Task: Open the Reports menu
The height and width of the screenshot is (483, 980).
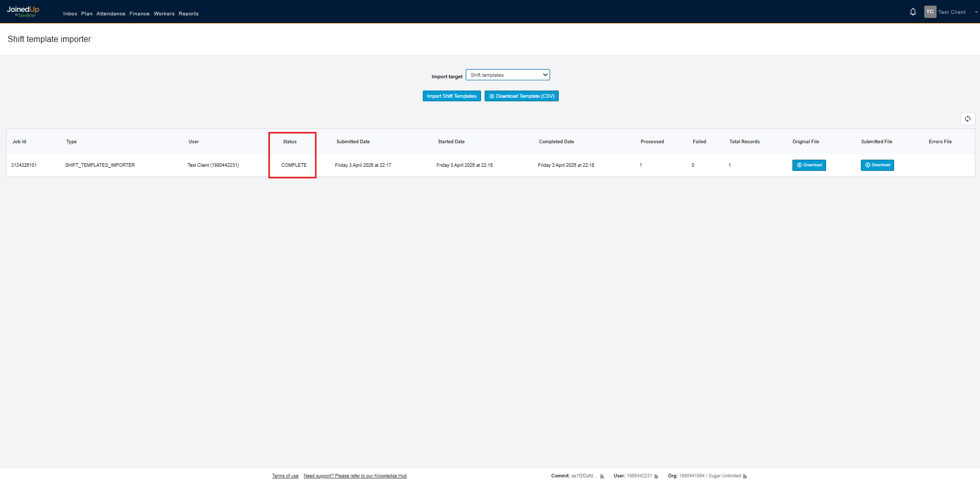Action: coord(189,14)
